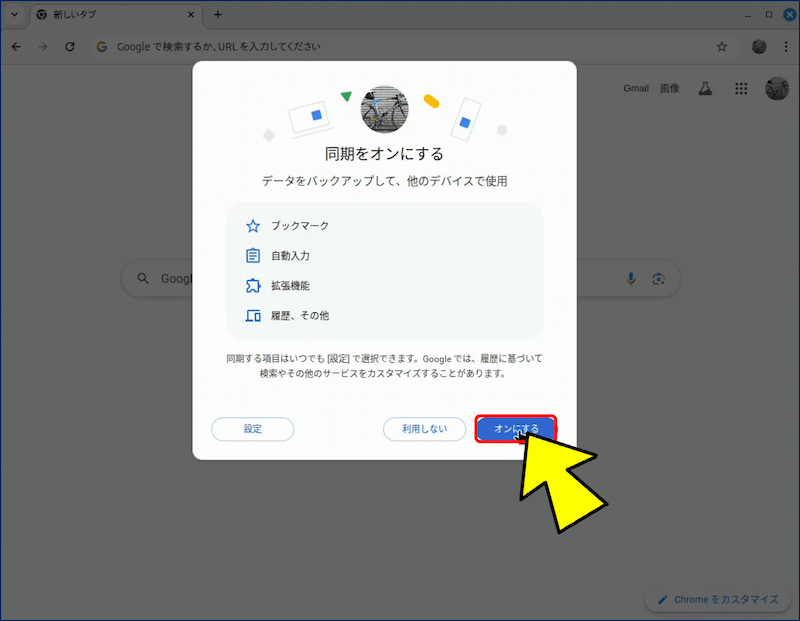Open Search Labs flask icon
This screenshot has height=621, width=800.
705,88
